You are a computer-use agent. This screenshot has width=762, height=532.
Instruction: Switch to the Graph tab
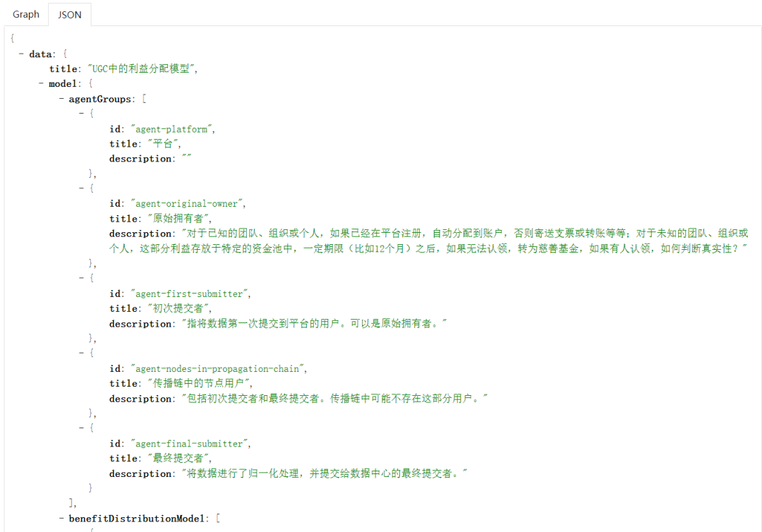(26, 14)
